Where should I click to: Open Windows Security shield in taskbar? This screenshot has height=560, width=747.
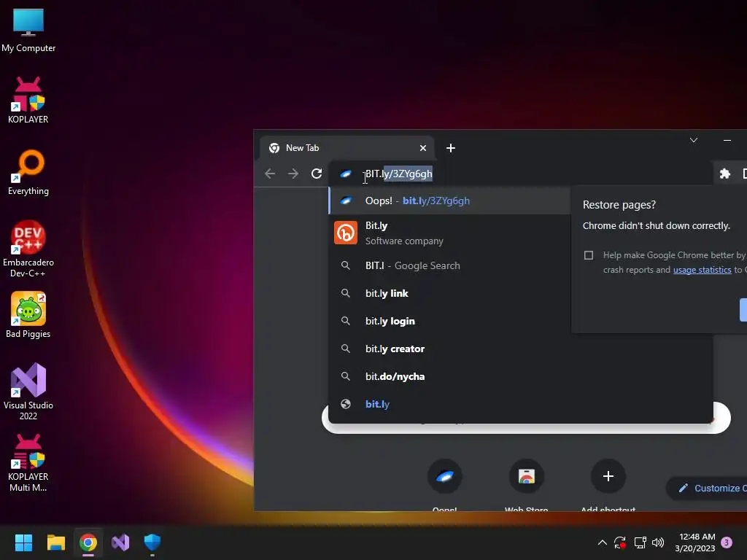152,542
